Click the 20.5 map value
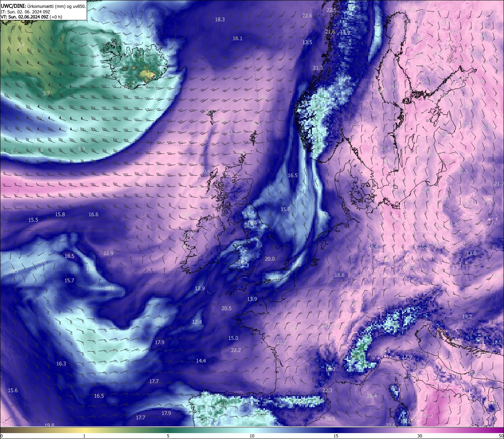Screen dimensions: 504x439 [226, 308]
